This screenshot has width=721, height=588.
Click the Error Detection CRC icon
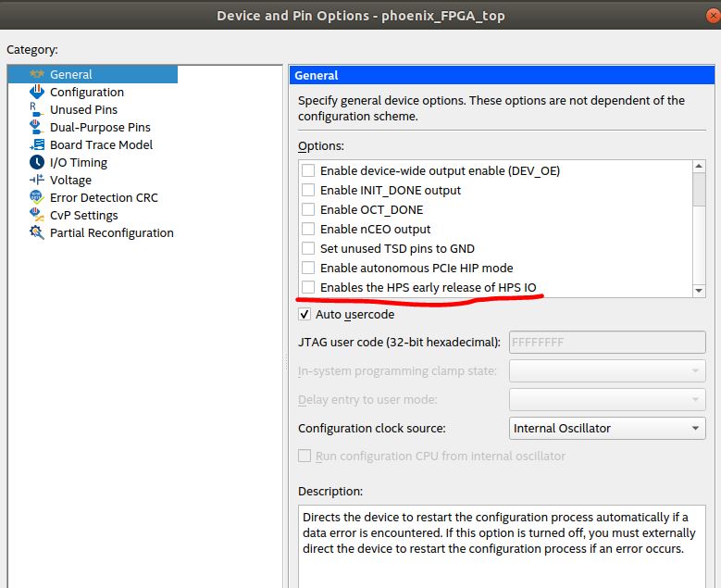point(37,198)
